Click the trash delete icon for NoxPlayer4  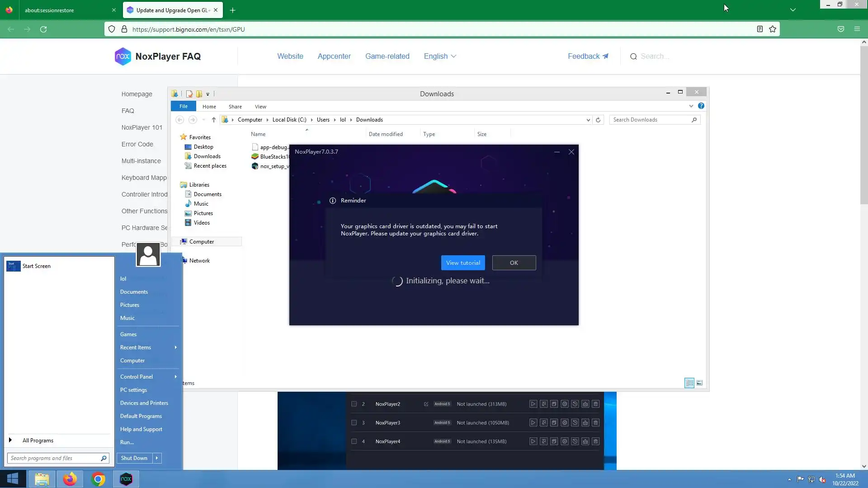tap(595, 441)
